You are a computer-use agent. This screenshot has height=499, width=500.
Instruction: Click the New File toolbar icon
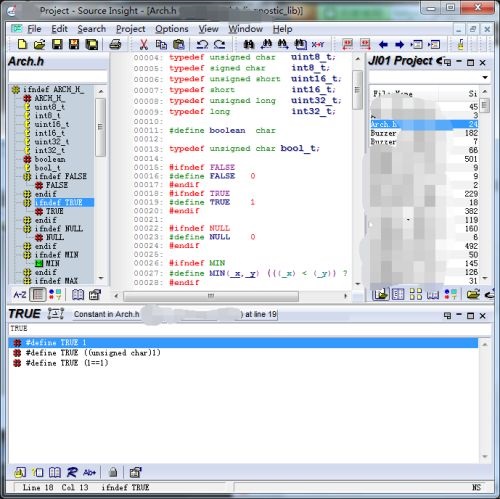[22, 44]
